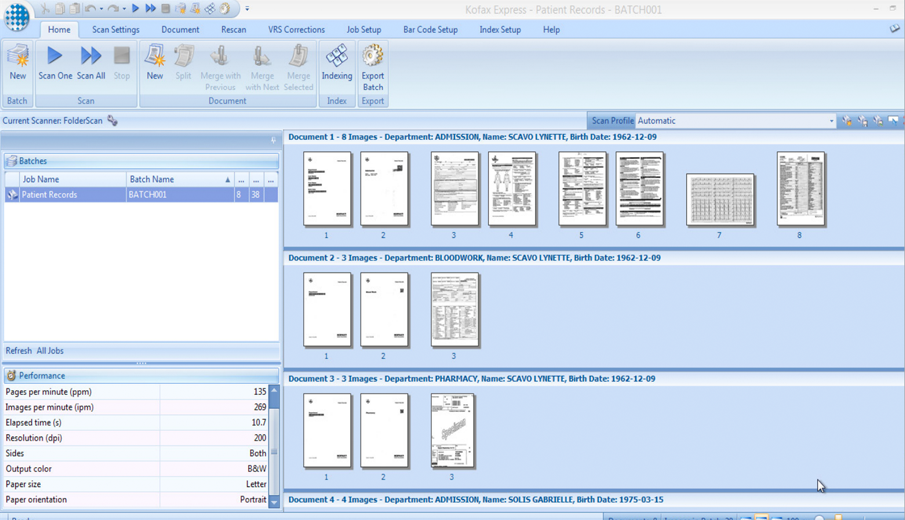Click the pin icon on left panel
This screenshot has height=520, width=905.
click(273, 140)
